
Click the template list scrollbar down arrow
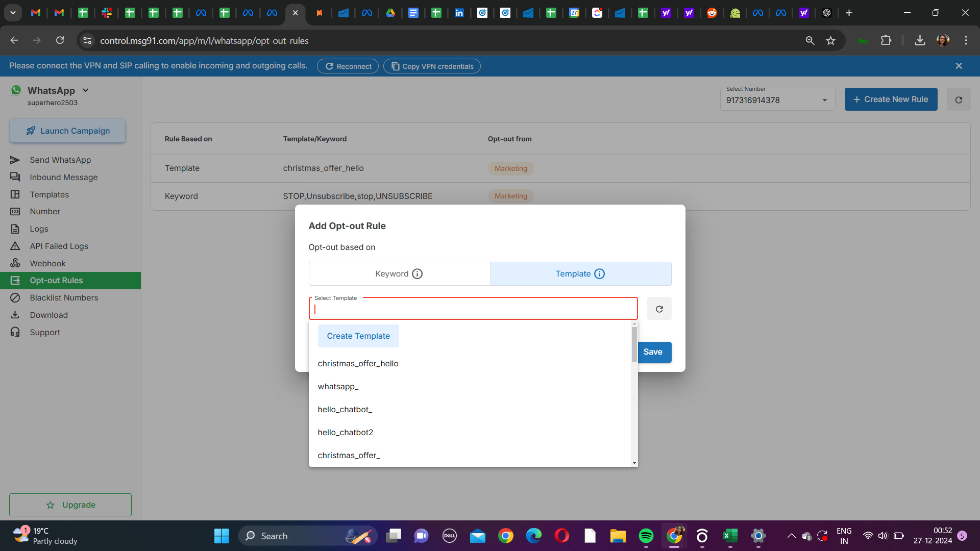pyautogui.click(x=634, y=463)
